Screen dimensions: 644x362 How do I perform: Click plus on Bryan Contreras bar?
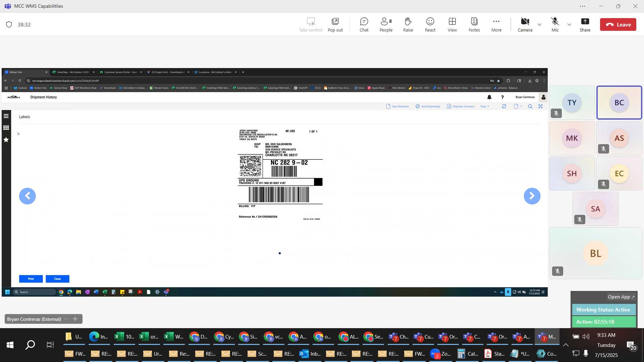point(75,319)
